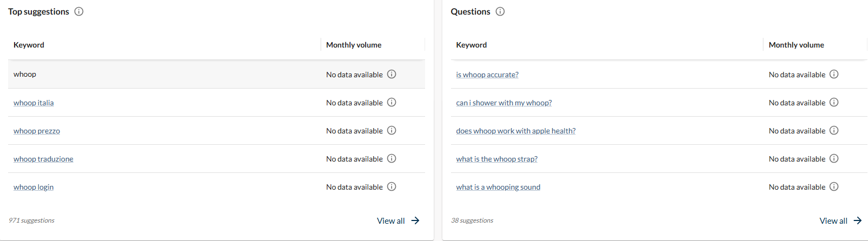This screenshot has height=241, width=868.
Task: Show info for apple health question volume
Action: click(x=834, y=130)
